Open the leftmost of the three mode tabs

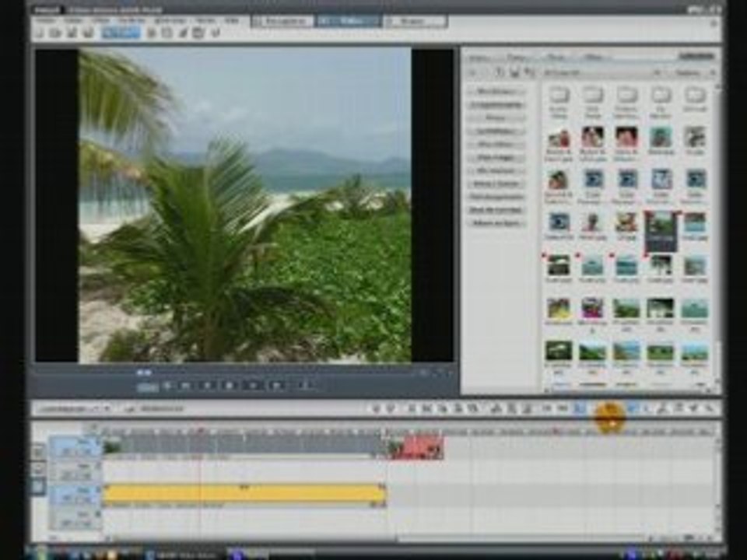click(282, 22)
